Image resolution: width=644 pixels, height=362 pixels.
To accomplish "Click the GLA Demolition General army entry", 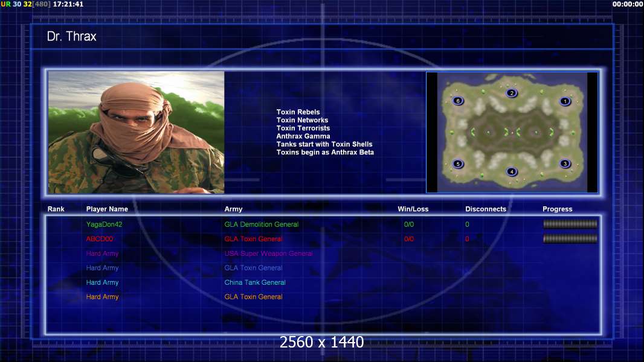I will tap(261, 224).
